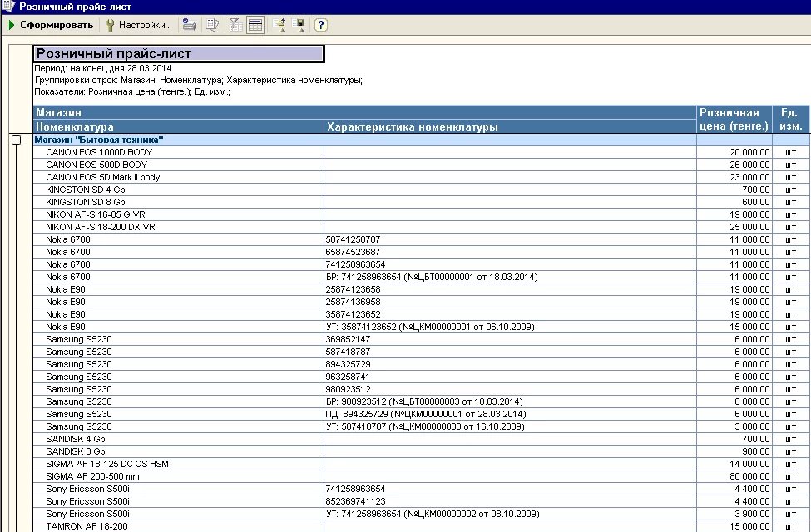This screenshot has width=811, height=532.
Task: Select the Магазин "Бытовая техника" group row
Action: 364,140
